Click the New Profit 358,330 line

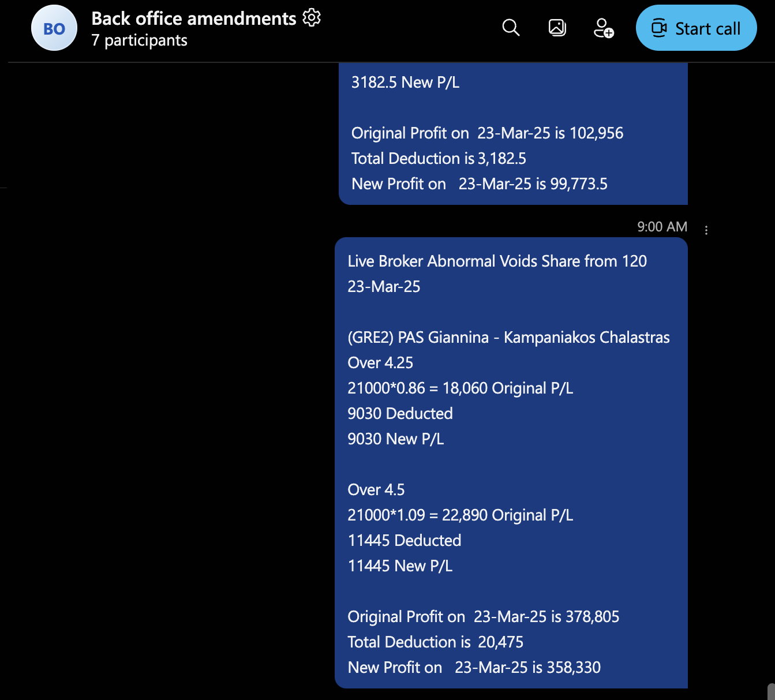coord(474,668)
